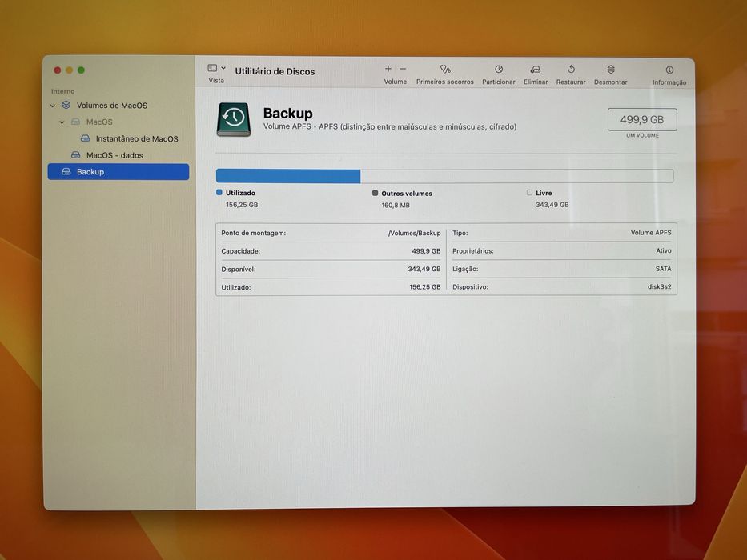Collapse the Volumes de MacOS tree
747x560 pixels.
(52, 106)
